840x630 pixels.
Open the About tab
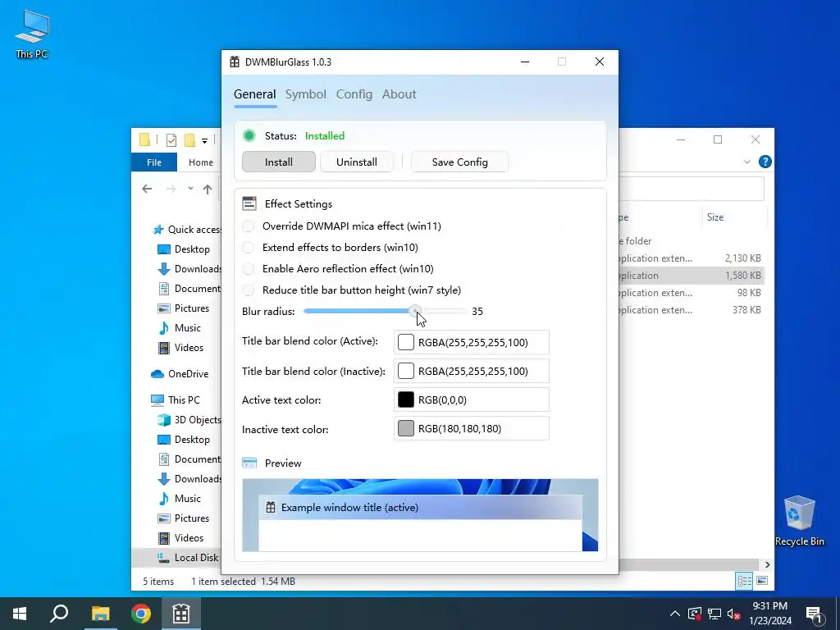click(x=399, y=94)
